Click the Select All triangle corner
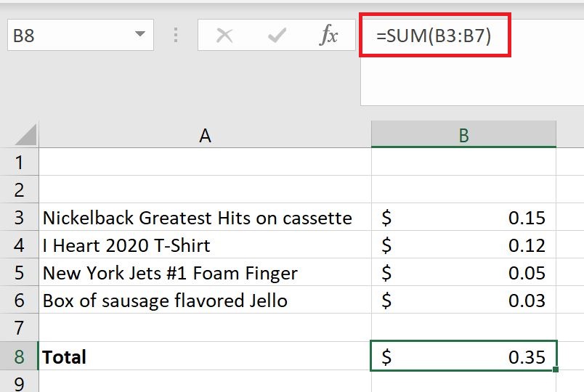584x392 pixels. [x=26, y=135]
